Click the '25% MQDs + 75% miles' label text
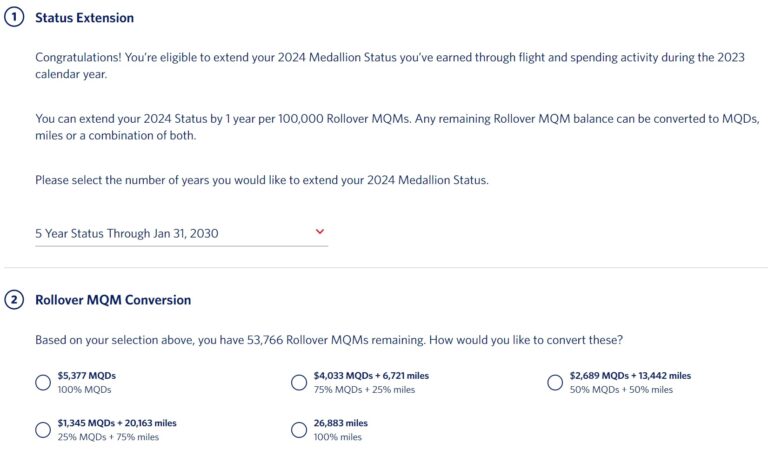Image resolution: width=768 pixels, height=456 pixels. tap(108, 436)
